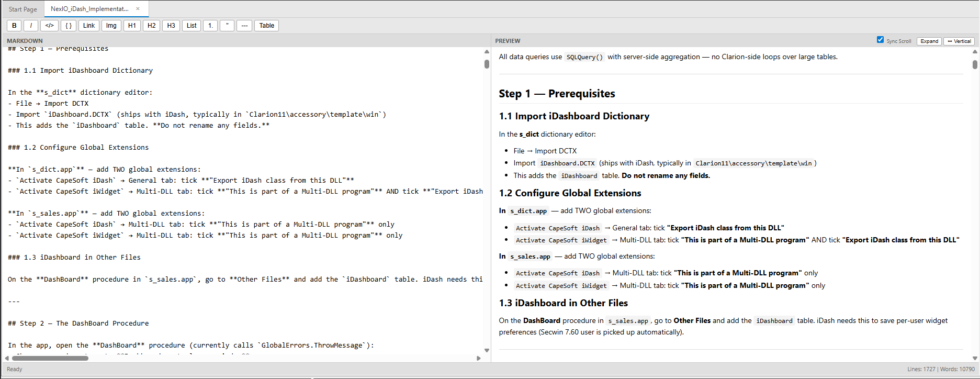The height and width of the screenshot is (379, 980).
Task: Insert a table with the Table button
Action: pyautogui.click(x=267, y=26)
